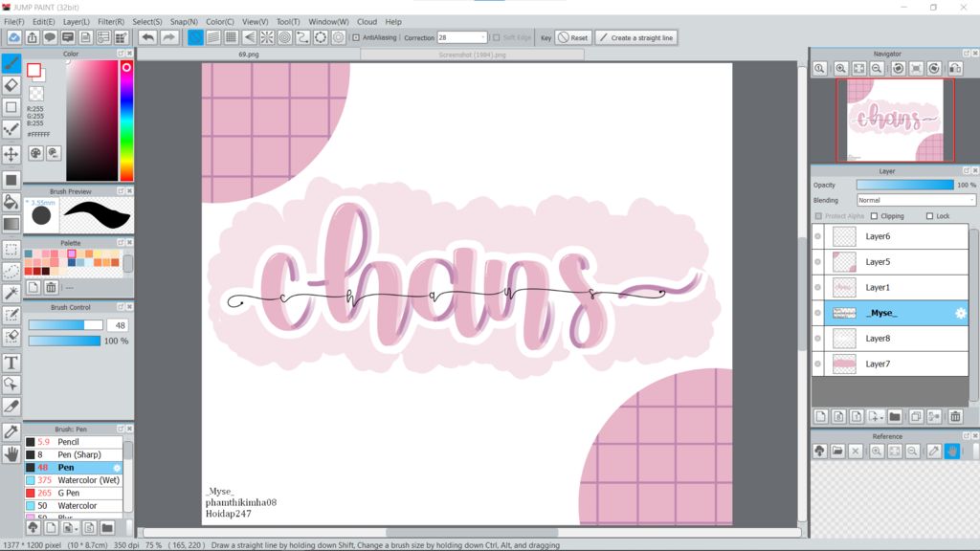Enable grid snap in toolbar
Image resolution: width=980 pixels, height=551 pixels.
click(232, 37)
